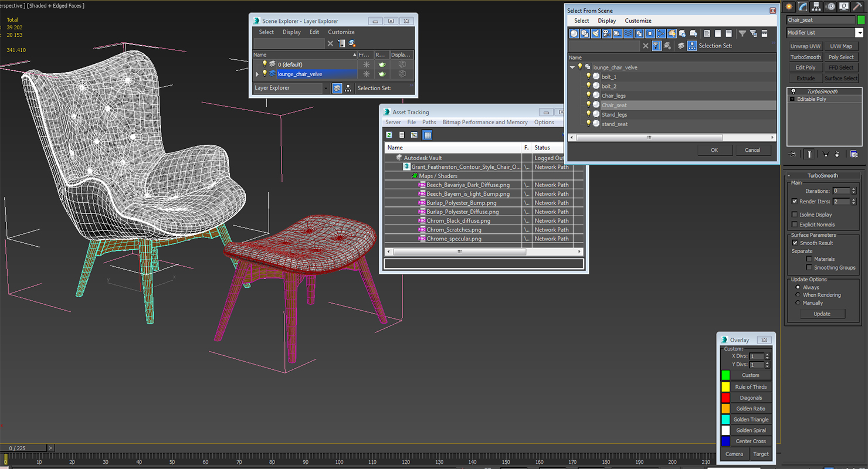Click the red Diagonals color swatch
This screenshot has width=868, height=469.
click(x=725, y=397)
